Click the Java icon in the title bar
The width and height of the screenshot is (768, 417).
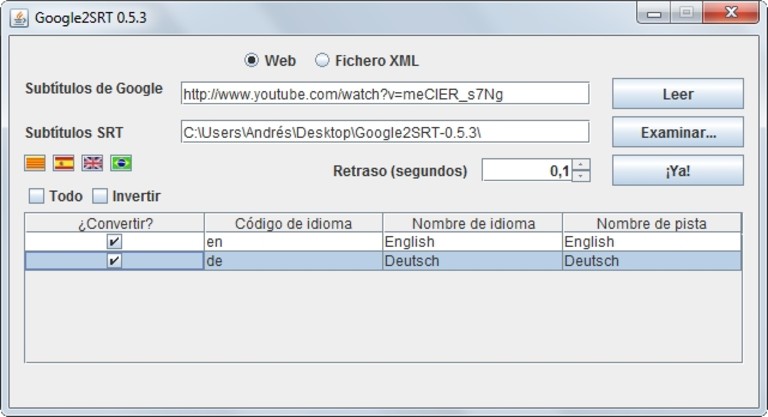(x=19, y=18)
